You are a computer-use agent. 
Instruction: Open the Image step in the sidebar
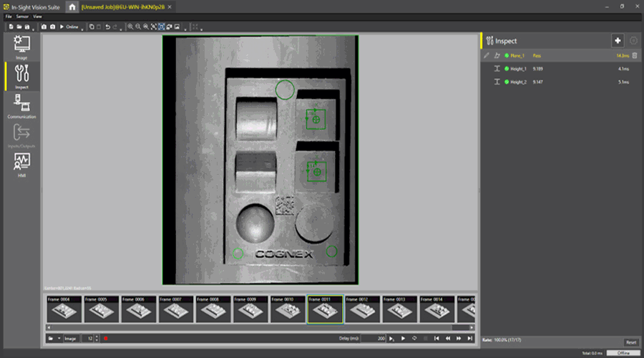[21, 47]
